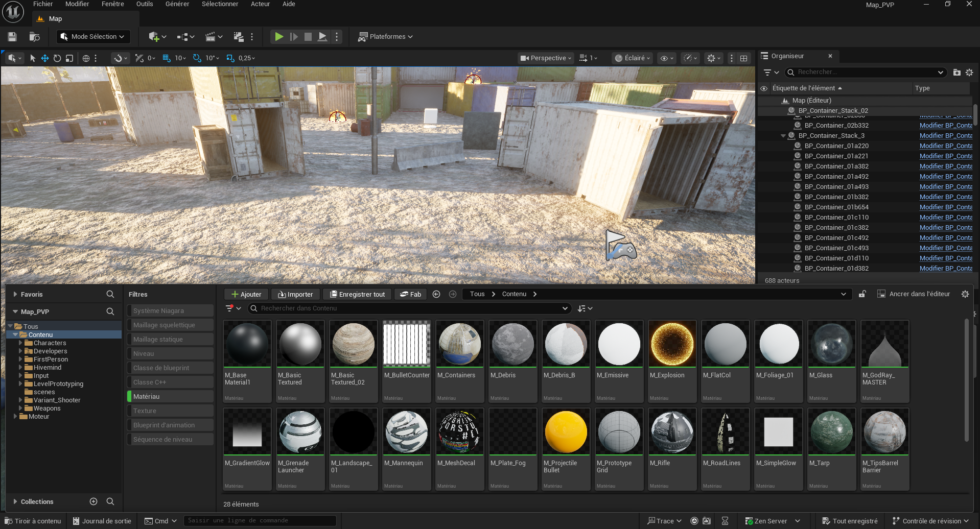This screenshot has width=980, height=529.
Task: Toggle the content browser lock icon
Action: [x=862, y=294]
